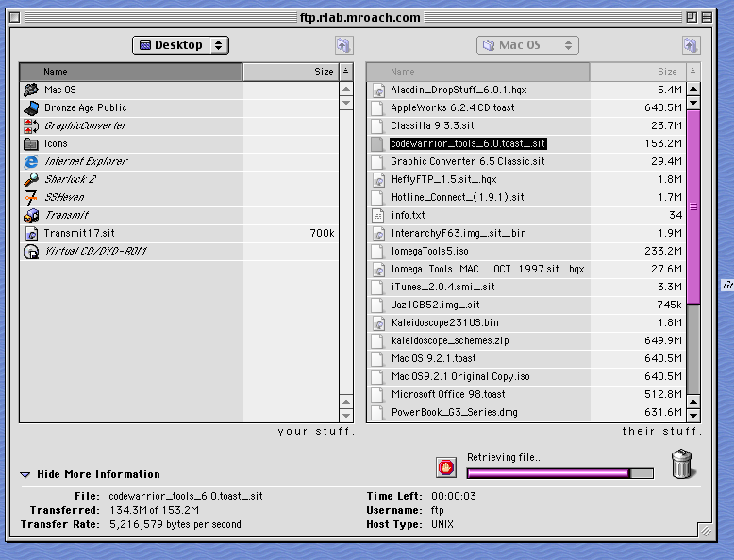734x560 pixels.
Task: Select the Virtual CD/DVD-ROM icon
Action: point(30,251)
